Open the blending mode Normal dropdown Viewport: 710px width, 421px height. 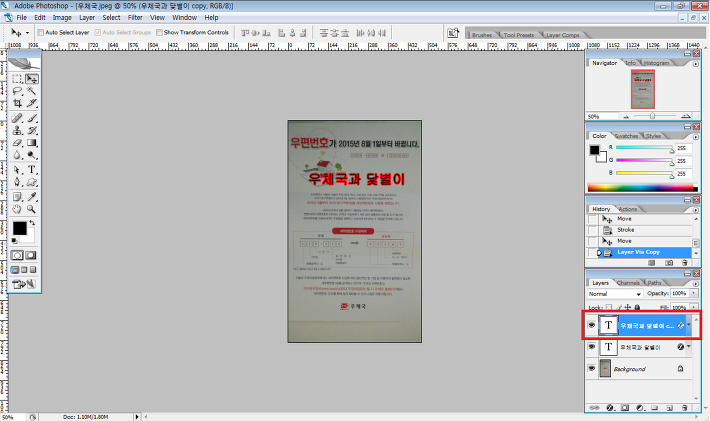pos(615,294)
